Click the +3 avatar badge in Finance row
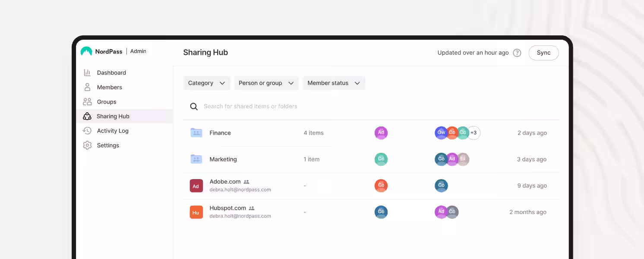Image resolution: width=644 pixels, height=259 pixels. click(474, 133)
